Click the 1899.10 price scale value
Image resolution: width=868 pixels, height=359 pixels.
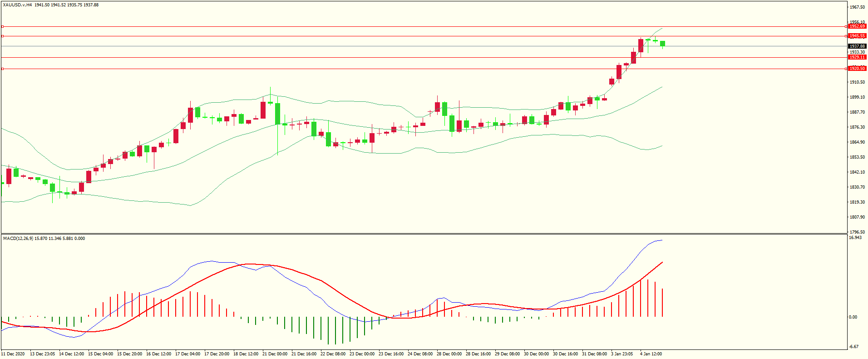[857, 97]
